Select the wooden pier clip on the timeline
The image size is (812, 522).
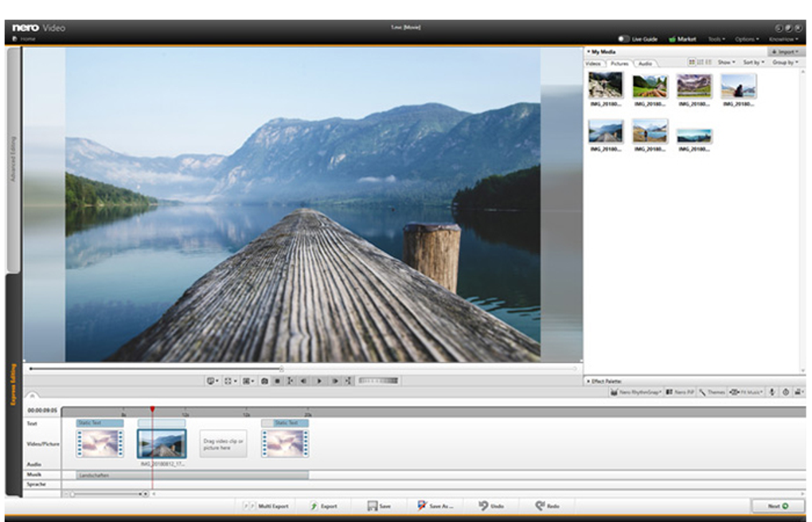pos(162,443)
